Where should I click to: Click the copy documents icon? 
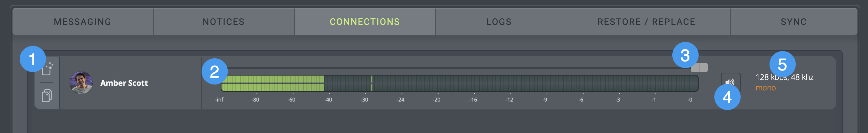tap(47, 95)
